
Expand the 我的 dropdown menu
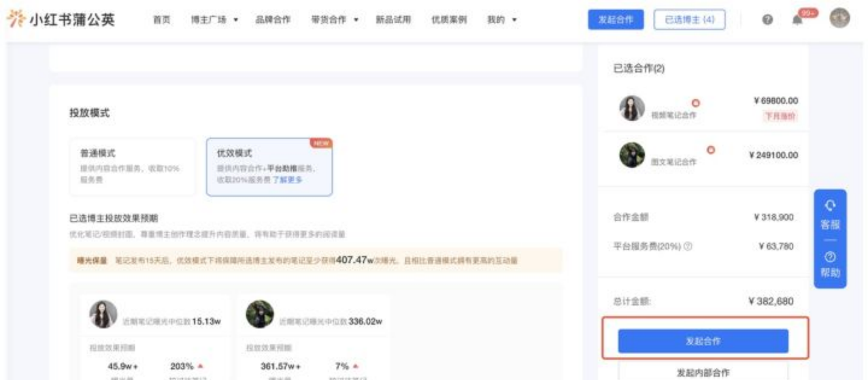pyautogui.click(x=502, y=20)
